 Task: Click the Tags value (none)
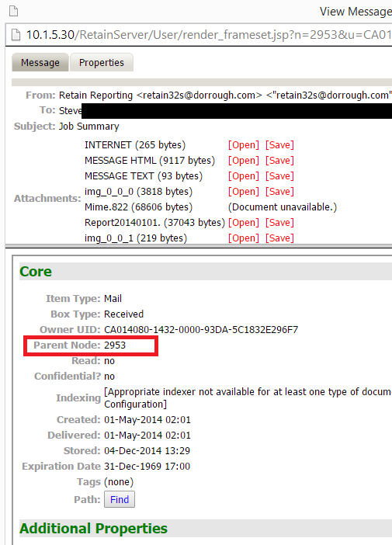point(119,482)
